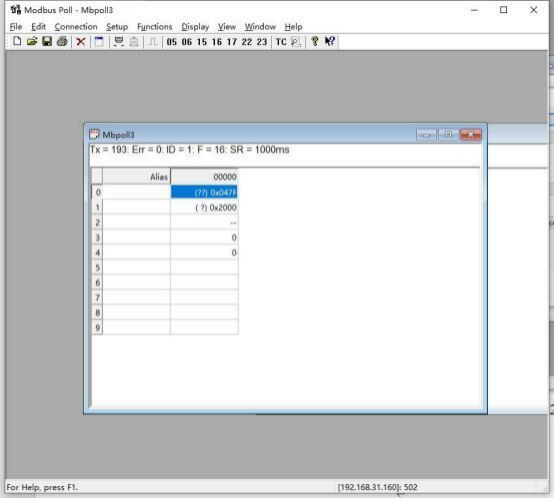The height and width of the screenshot is (498, 554).
Task: Click the Modbus Poll application title icon
Action: [16, 10]
